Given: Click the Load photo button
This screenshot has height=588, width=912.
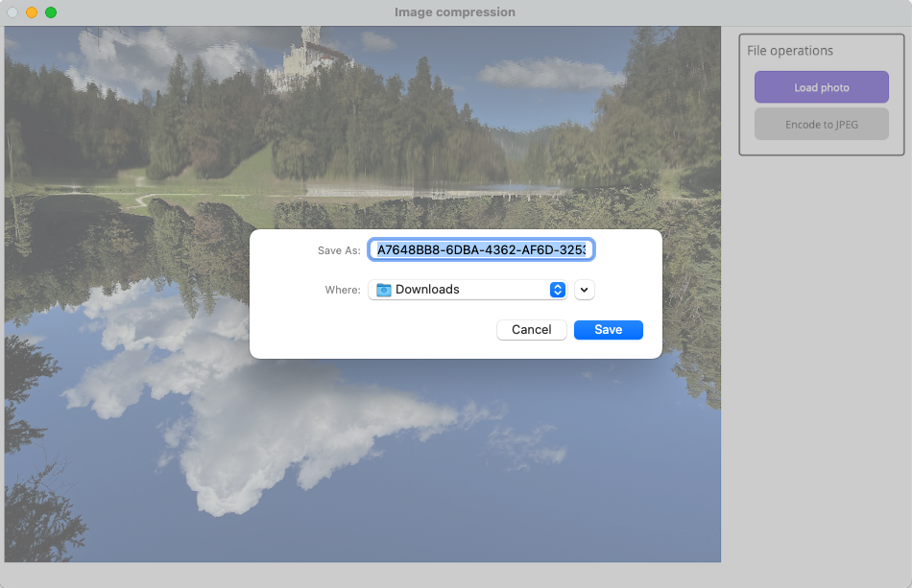Looking at the screenshot, I should point(821,87).
